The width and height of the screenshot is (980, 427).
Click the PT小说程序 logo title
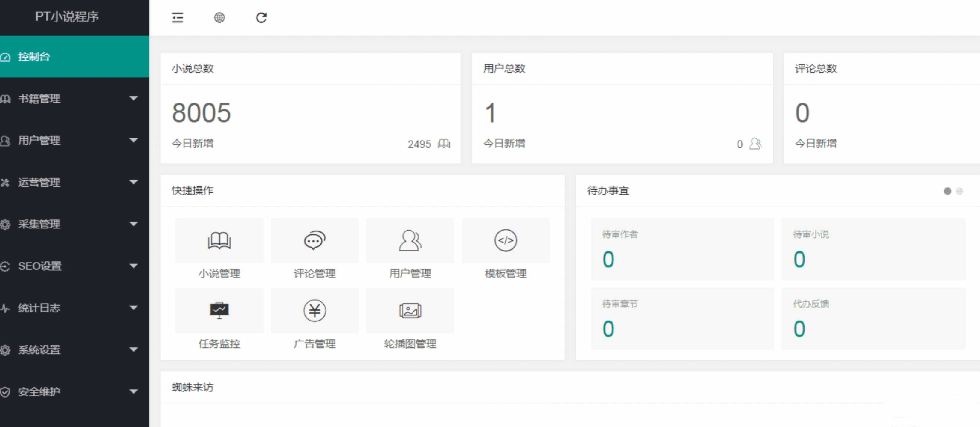point(67,17)
